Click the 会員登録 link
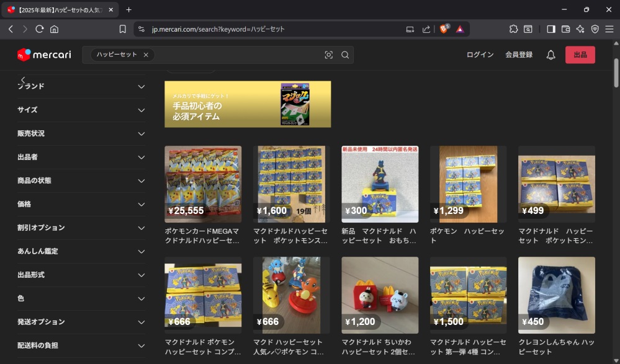 [519, 55]
